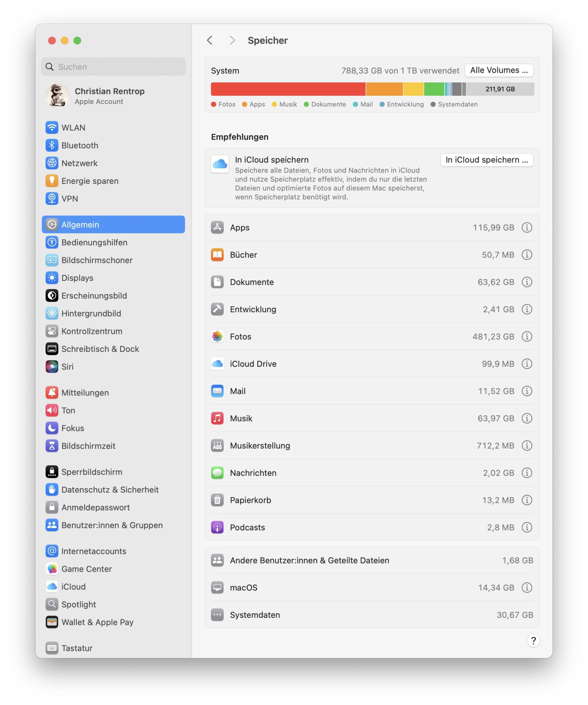Show info for Nachrichten storage
The width and height of the screenshot is (588, 705).
click(527, 473)
